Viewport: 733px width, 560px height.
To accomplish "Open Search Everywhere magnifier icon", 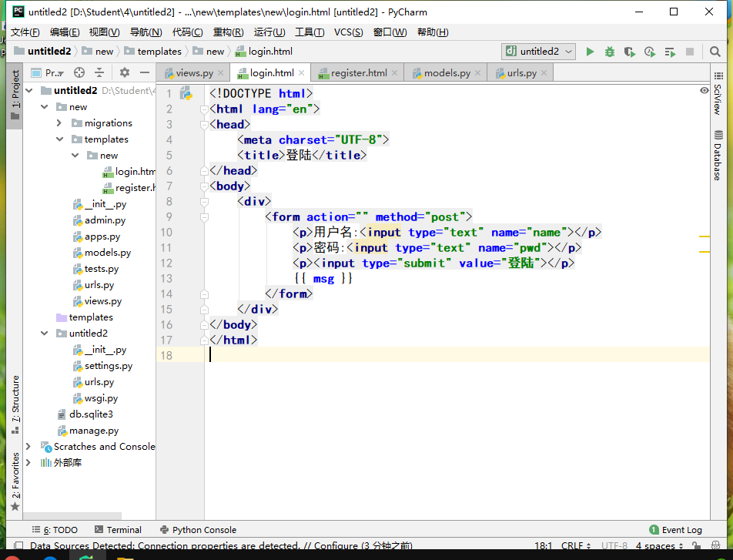I will click(716, 52).
